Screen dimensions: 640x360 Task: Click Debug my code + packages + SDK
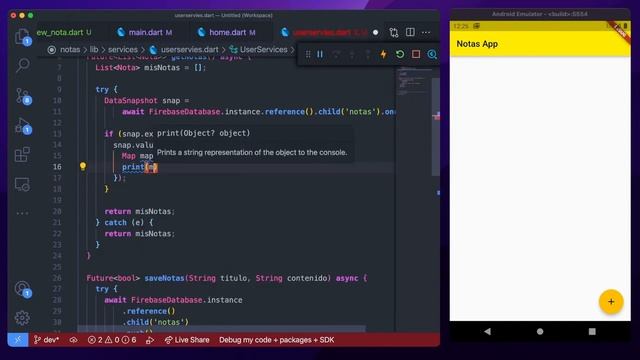pyautogui.click(x=277, y=340)
